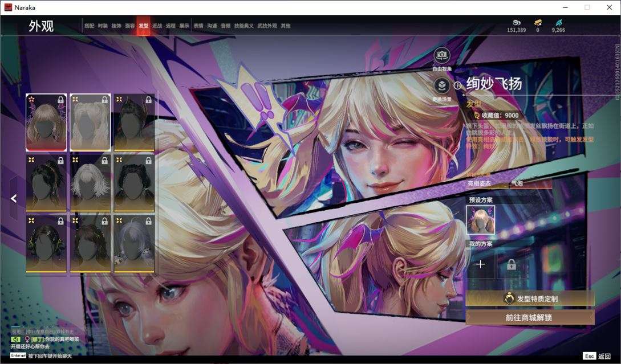Close the Naraka window
Viewport: 621px width, 364px height.
click(609, 7)
